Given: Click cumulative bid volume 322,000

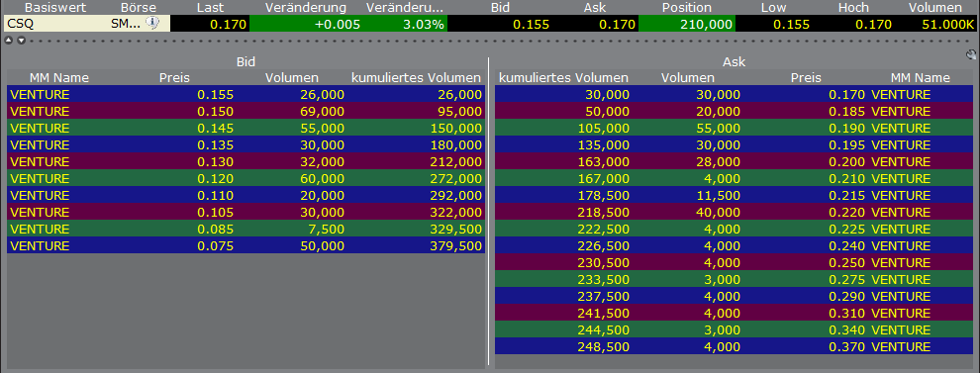Looking at the screenshot, I should (x=456, y=212).
